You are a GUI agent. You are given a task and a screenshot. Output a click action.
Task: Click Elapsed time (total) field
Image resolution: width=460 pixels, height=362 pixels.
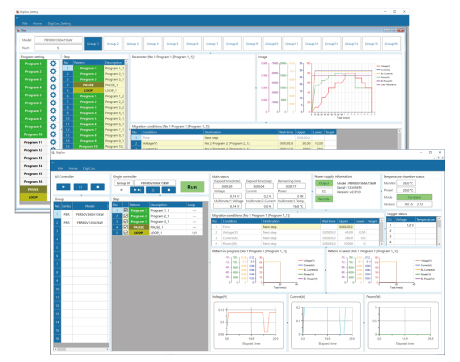tap(227, 186)
